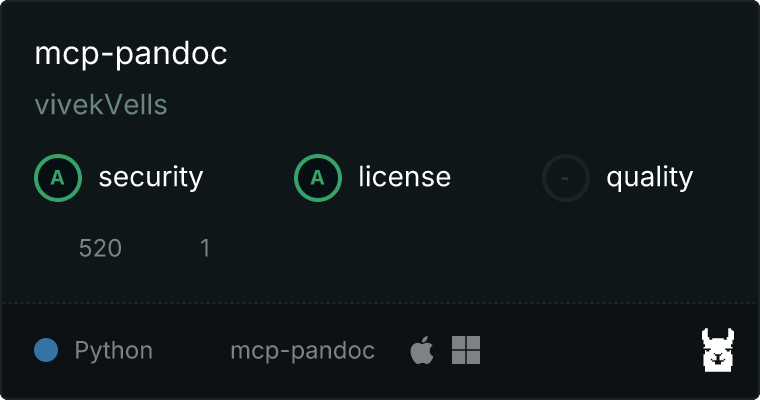The image size is (760, 400).
Task: Click the dashed divider line above footer
Action: click(380, 303)
